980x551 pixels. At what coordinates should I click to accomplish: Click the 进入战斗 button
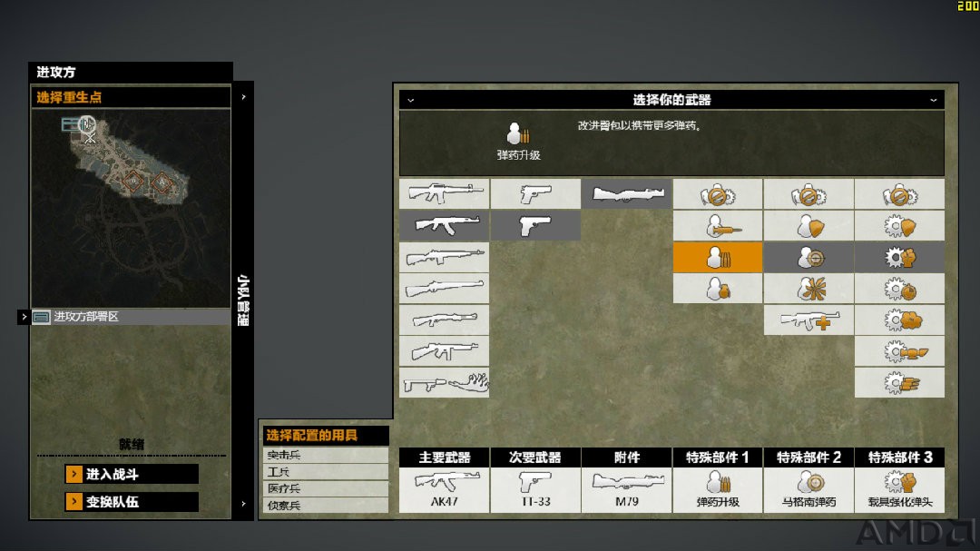tap(132, 474)
